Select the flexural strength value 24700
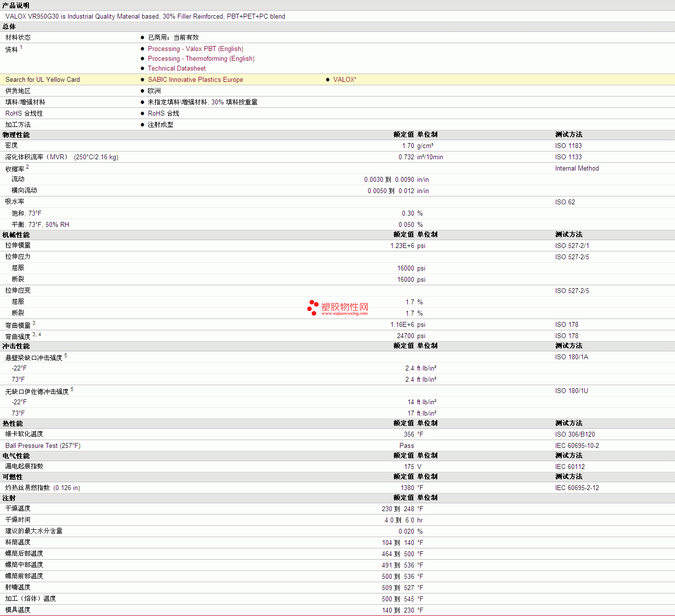Screen dimensions: 675x616 pos(405,336)
